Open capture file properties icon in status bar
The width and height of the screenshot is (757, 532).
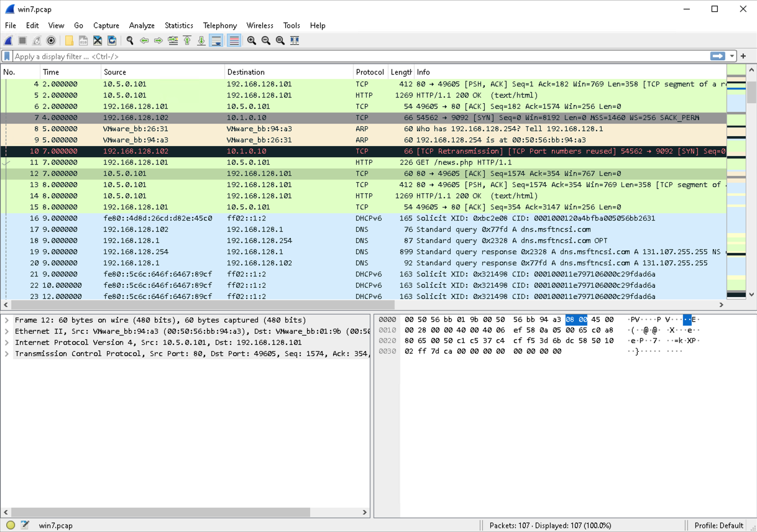pos(25,525)
